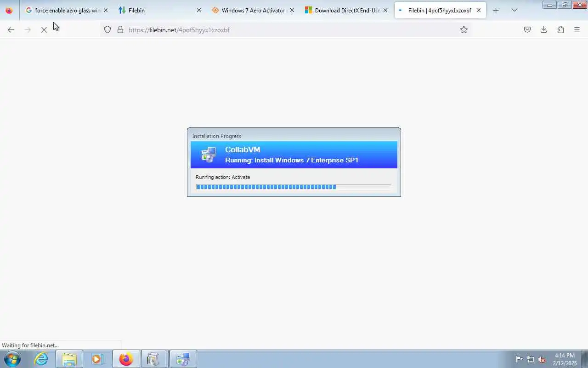Click the installation progress bar
The height and width of the screenshot is (368, 588).
click(x=294, y=187)
